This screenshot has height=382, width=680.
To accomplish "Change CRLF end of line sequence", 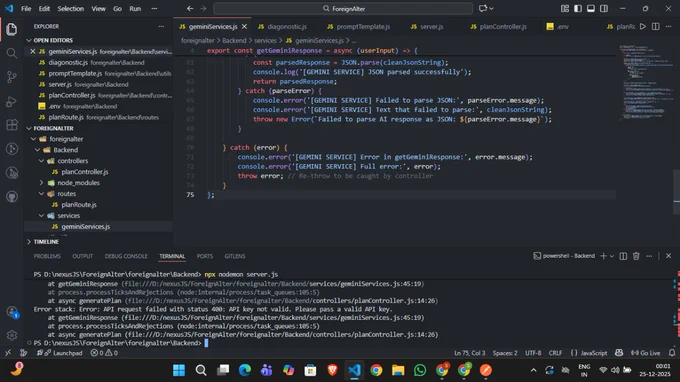I will (x=555, y=353).
